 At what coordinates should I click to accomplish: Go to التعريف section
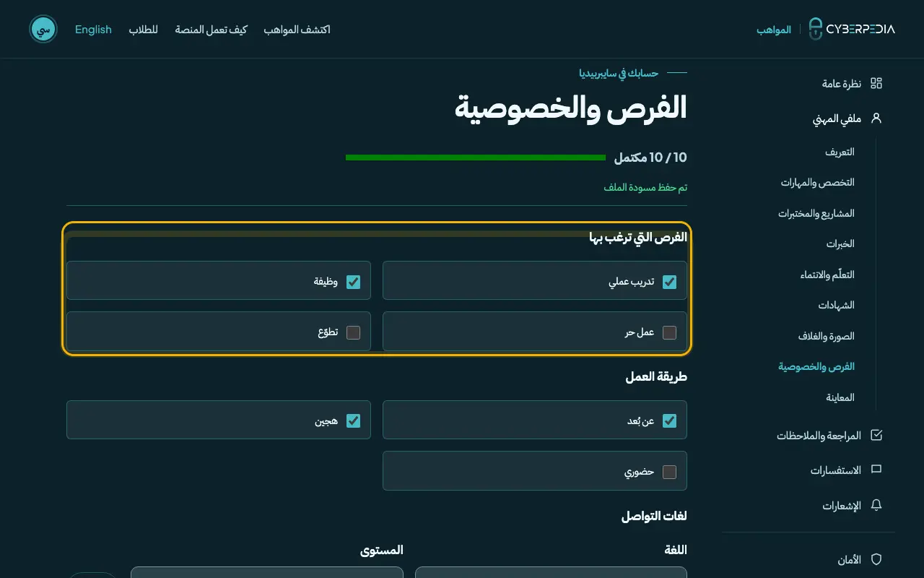click(x=840, y=152)
